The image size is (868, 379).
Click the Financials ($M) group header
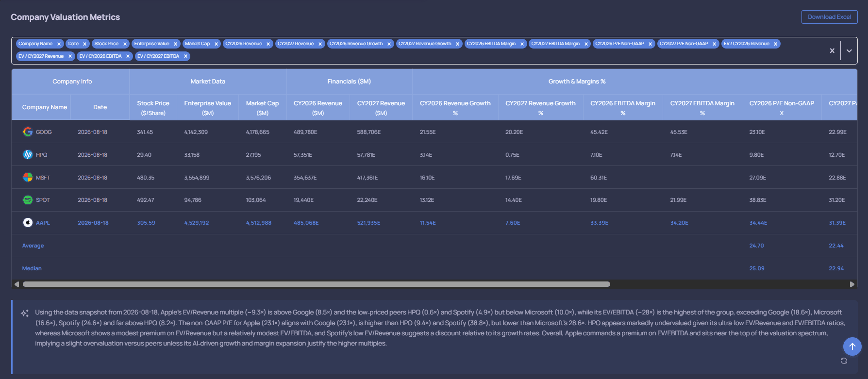(349, 82)
